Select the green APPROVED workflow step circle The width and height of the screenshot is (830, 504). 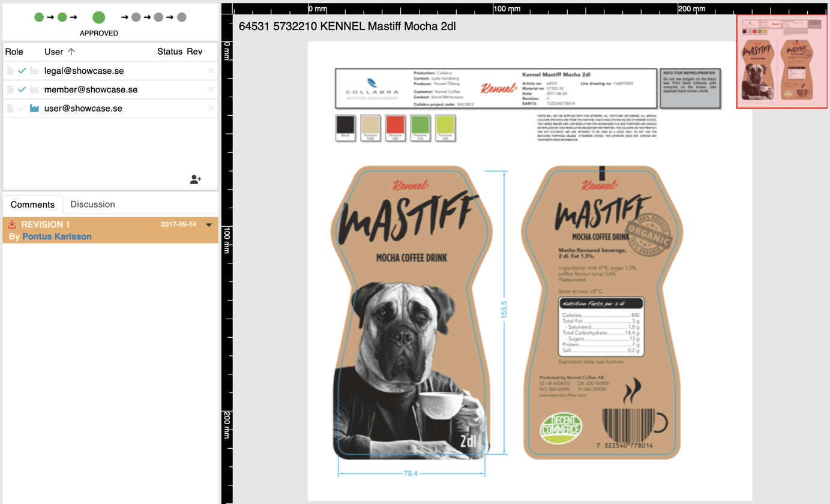pyautogui.click(x=98, y=17)
